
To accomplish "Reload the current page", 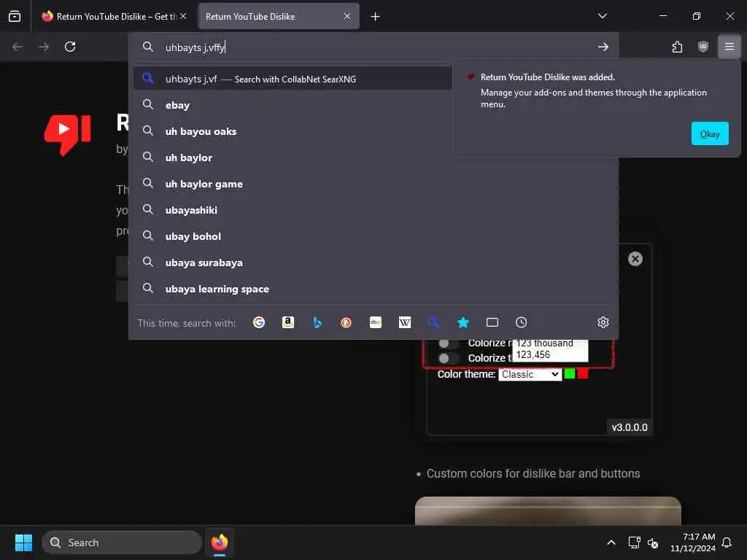I will [x=70, y=47].
